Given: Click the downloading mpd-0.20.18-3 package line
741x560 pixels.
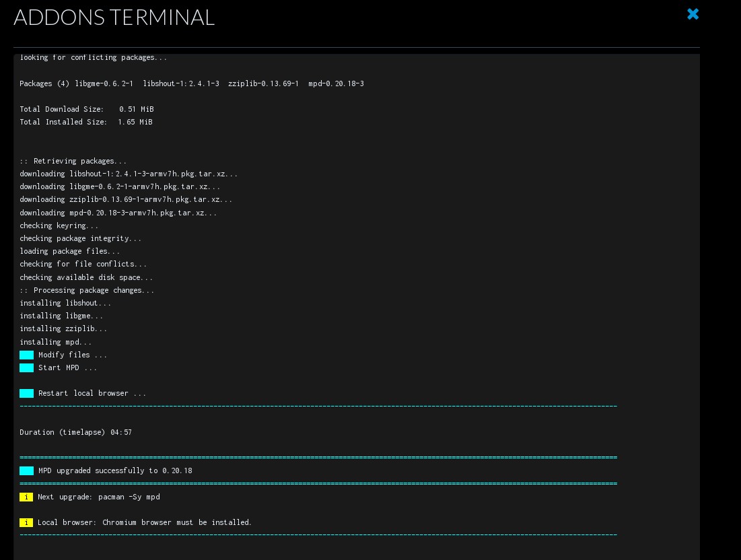Looking at the screenshot, I should click(x=118, y=213).
